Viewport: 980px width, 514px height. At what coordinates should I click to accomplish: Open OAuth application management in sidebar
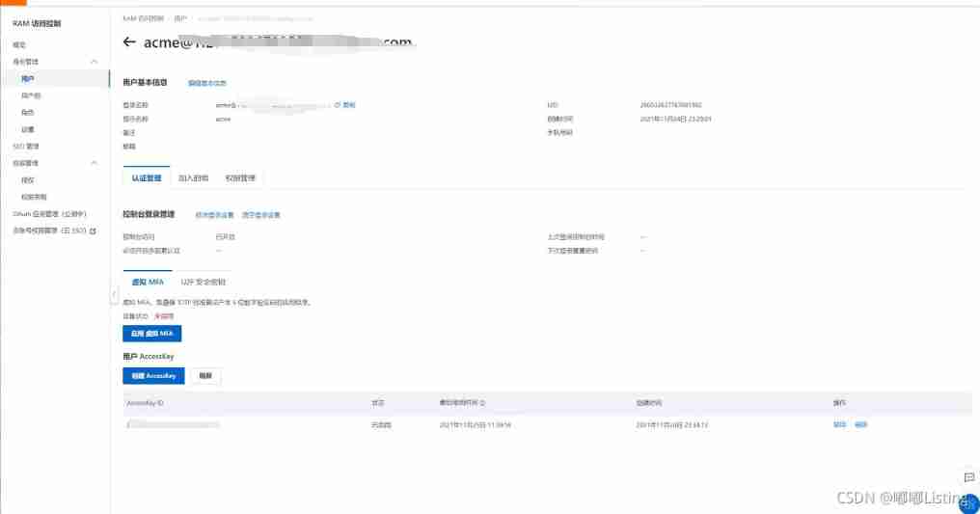[49, 213]
